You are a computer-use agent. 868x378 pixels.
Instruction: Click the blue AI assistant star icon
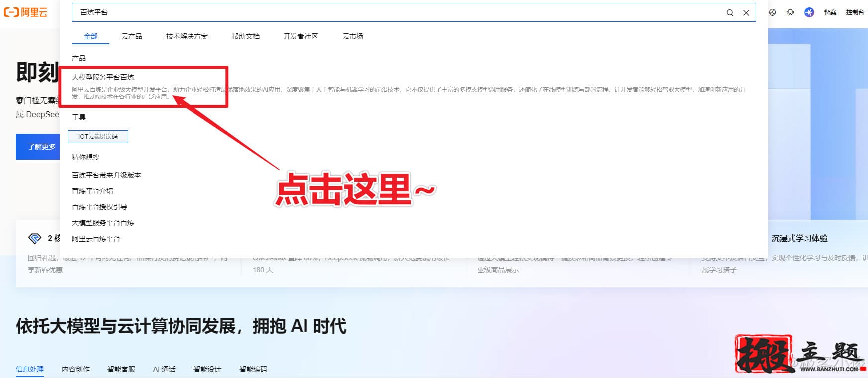click(x=809, y=12)
